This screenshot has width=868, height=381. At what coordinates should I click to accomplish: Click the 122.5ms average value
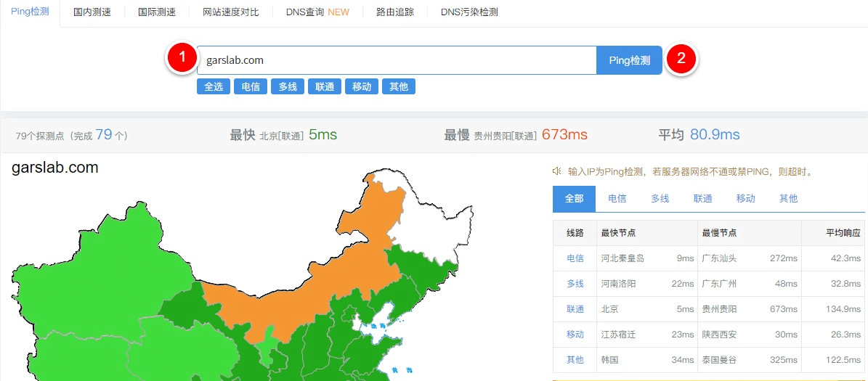click(842, 360)
